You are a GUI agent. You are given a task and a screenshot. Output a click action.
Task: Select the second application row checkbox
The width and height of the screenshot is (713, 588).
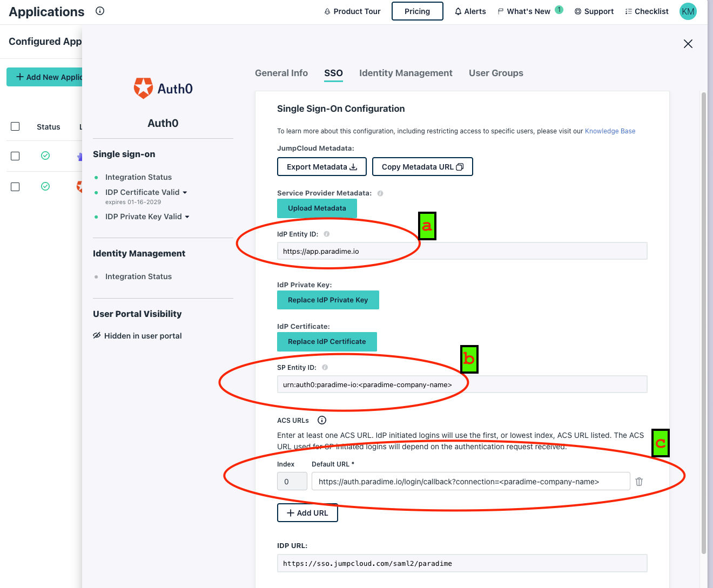[x=15, y=187]
